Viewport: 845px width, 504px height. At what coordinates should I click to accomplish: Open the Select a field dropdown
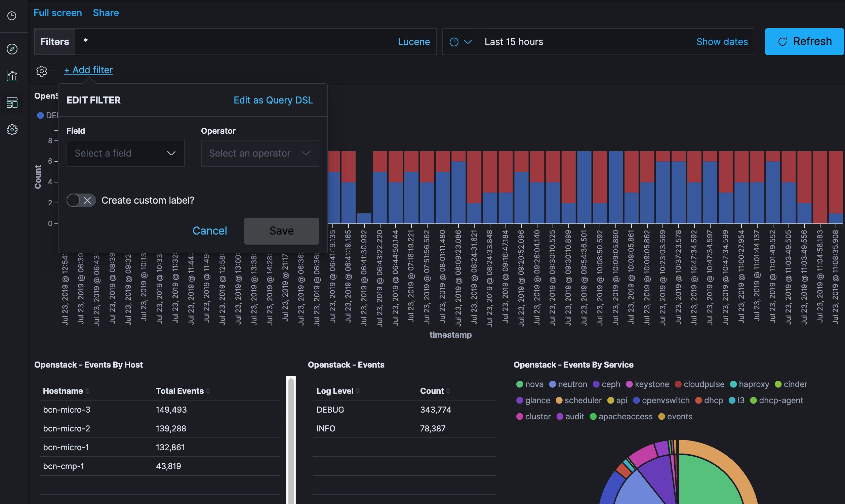(125, 153)
